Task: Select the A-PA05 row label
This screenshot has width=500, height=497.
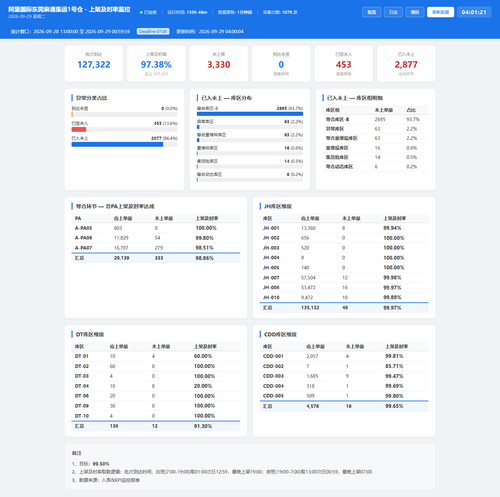Action: (x=83, y=228)
